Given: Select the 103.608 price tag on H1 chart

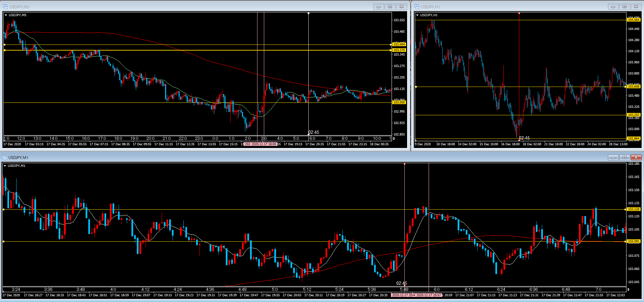Looking at the screenshot, I should point(633,87).
